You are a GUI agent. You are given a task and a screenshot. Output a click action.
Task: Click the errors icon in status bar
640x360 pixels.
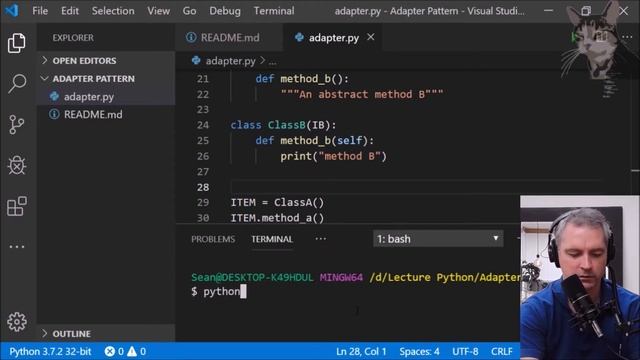pyautogui.click(x=109, y=351)
